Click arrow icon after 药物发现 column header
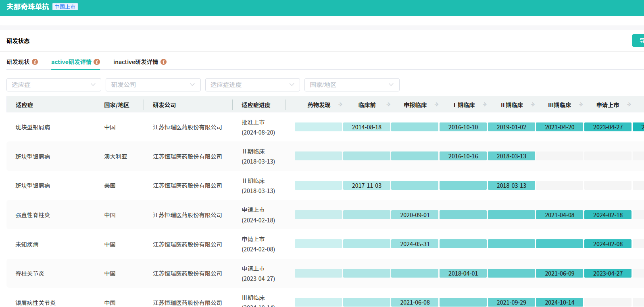The width and height of the screenshot is (644, 307). (x=340, y=104)
